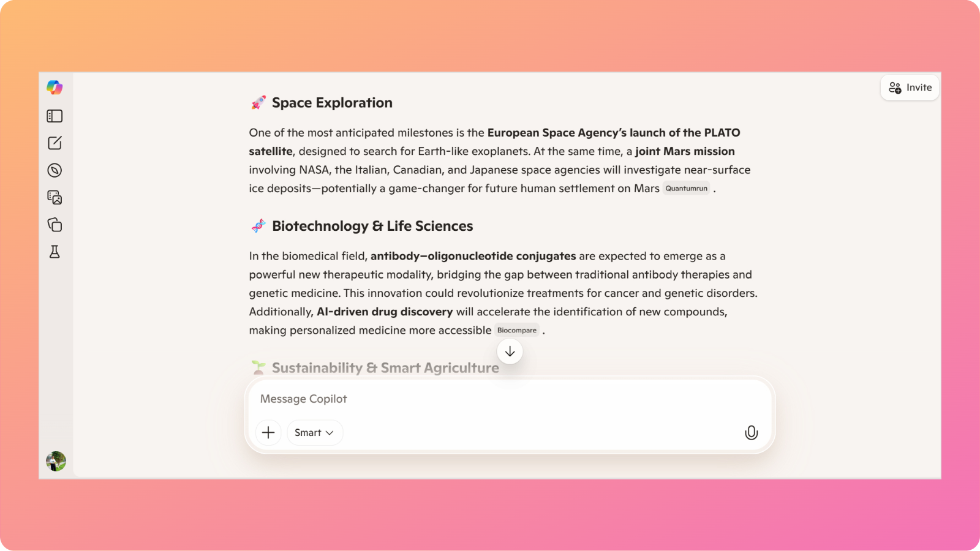Toggle the sidebar panel icon
980x551 pixels.
[55, 116]
